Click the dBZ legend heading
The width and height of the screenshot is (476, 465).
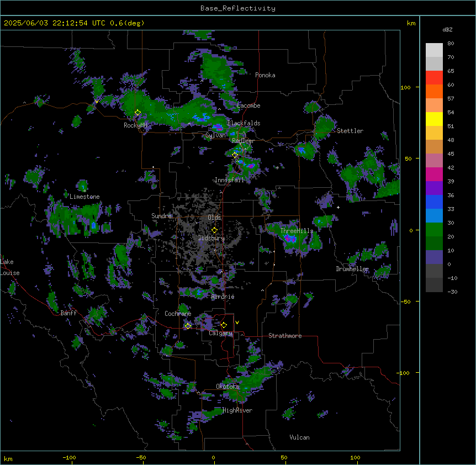click(x=447, y=30)
